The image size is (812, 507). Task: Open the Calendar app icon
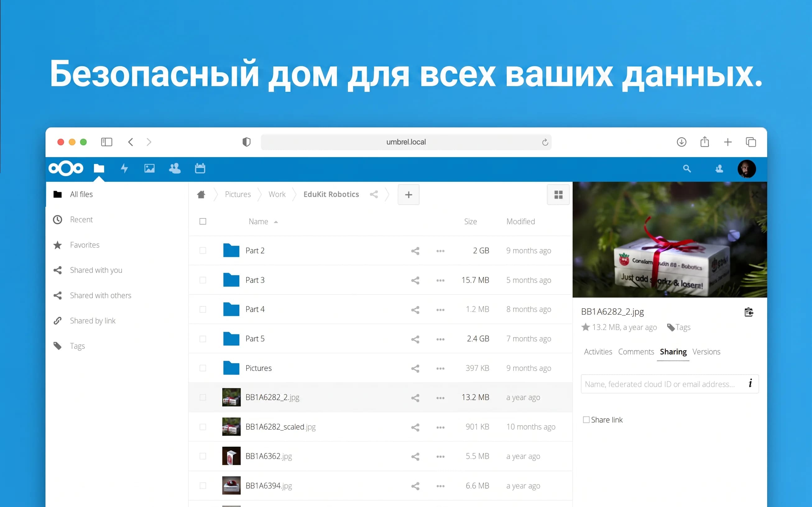[200, 168]
